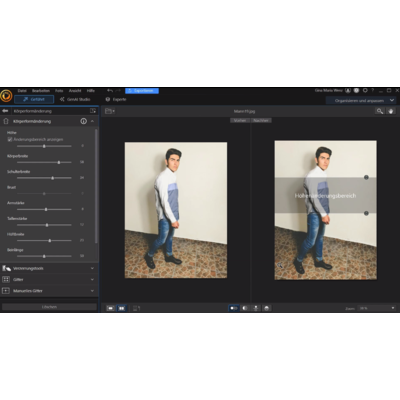This screenshot has height=400, width=400.
Task: Toggle the before/after switch in bottom bar
Action: pos(234,308)
